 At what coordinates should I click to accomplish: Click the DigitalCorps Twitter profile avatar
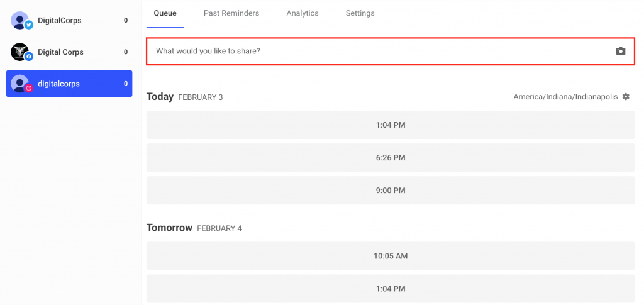tap(20, 21)
